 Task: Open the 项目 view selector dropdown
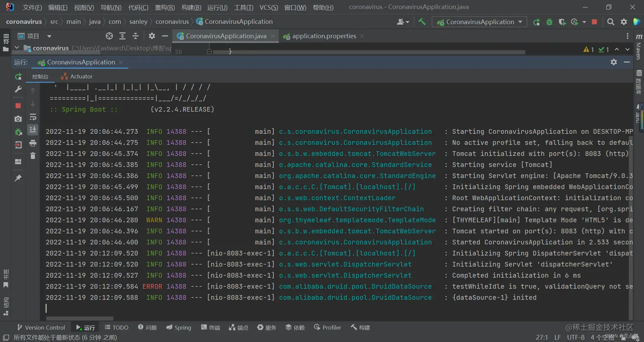pos(49,36)
